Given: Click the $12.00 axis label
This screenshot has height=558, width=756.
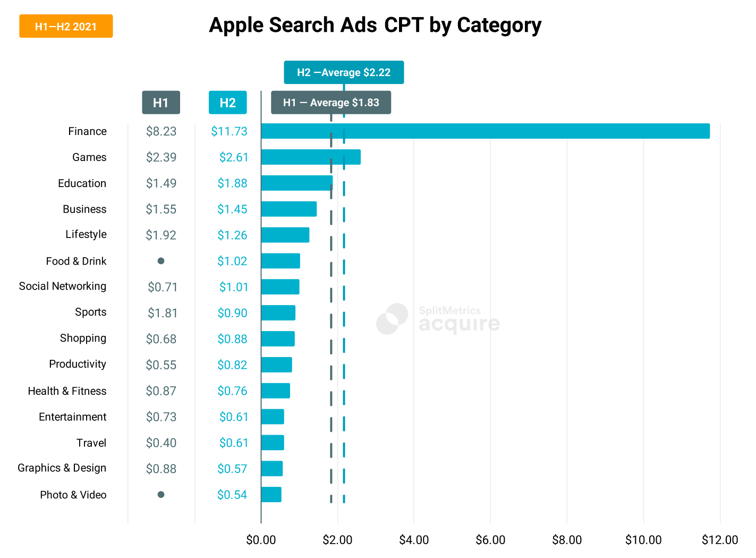Looking at the screenshot, I should [720, 540].
